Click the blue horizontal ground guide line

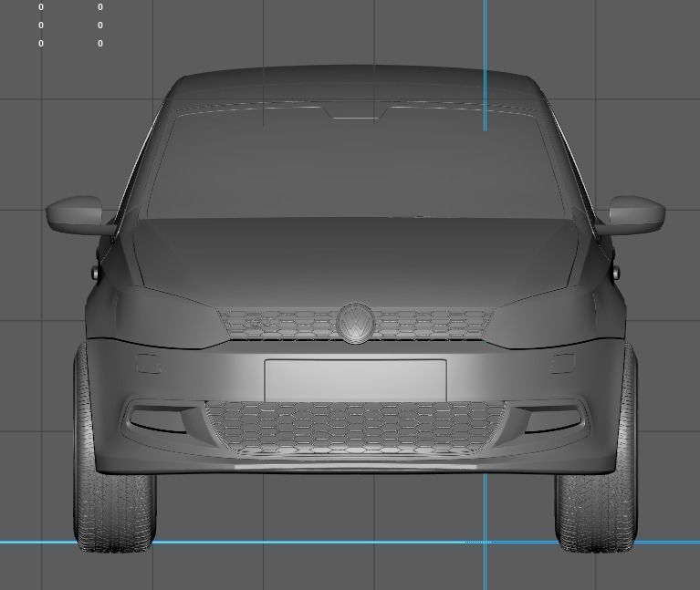(350, 543)
